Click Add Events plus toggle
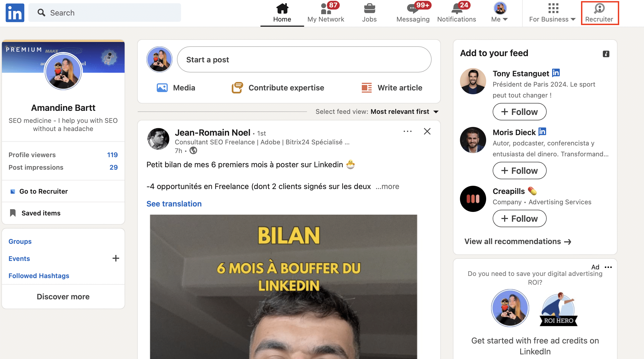 pos(116,258)
